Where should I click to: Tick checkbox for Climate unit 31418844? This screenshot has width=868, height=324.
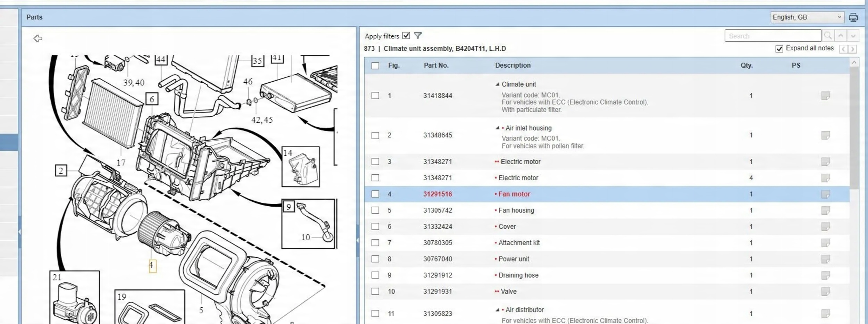click(375, 95)
